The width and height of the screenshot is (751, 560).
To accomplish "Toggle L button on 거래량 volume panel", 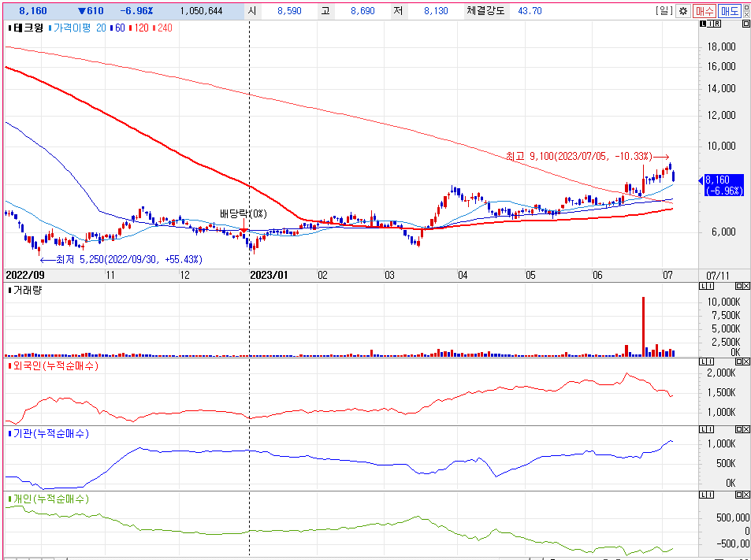I will click(703, 286).
